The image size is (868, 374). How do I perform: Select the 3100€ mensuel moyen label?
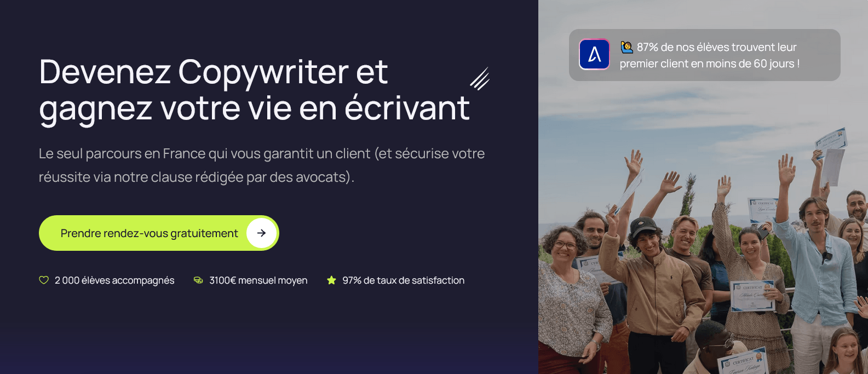click(258, 280)
